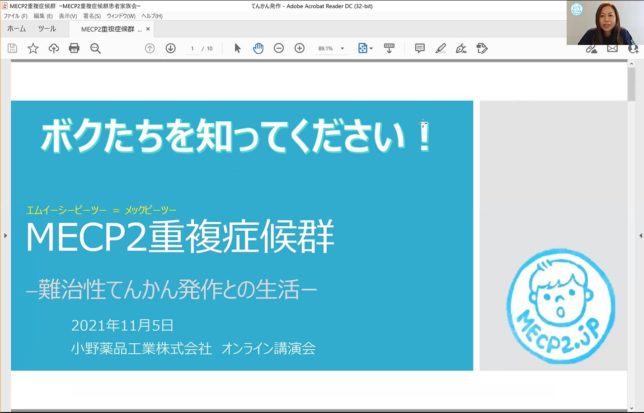Open the zoom percentage dropdown
The image size is (644, 413).
coord(342,48)
